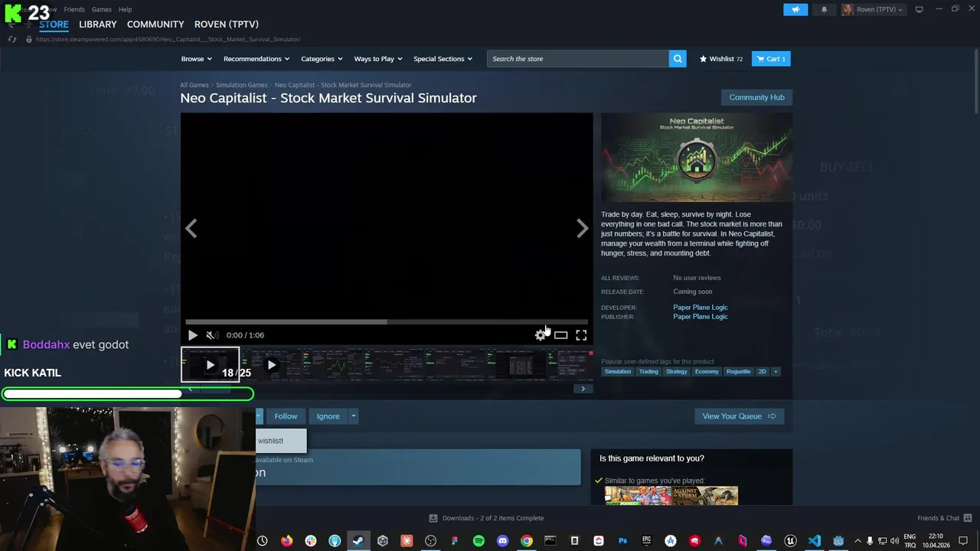The image size is (980, 551).
Task: Open the Slack taskbar icon
Action: pos(310,541)
